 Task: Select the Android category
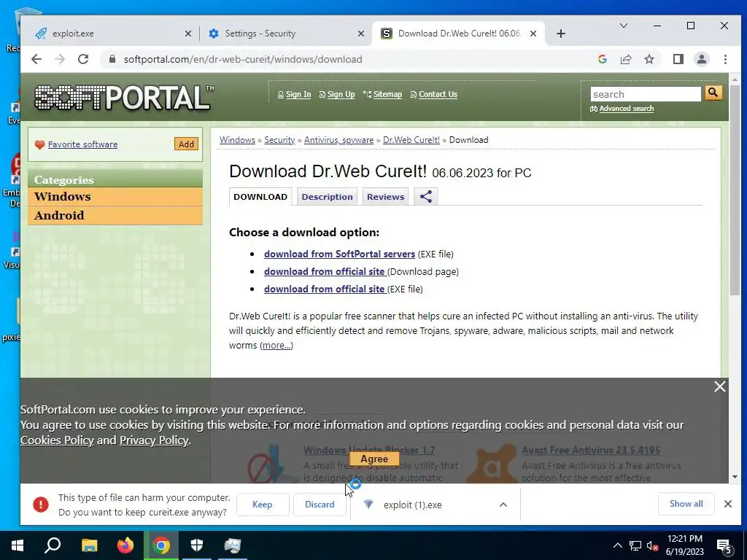point(115,215)
